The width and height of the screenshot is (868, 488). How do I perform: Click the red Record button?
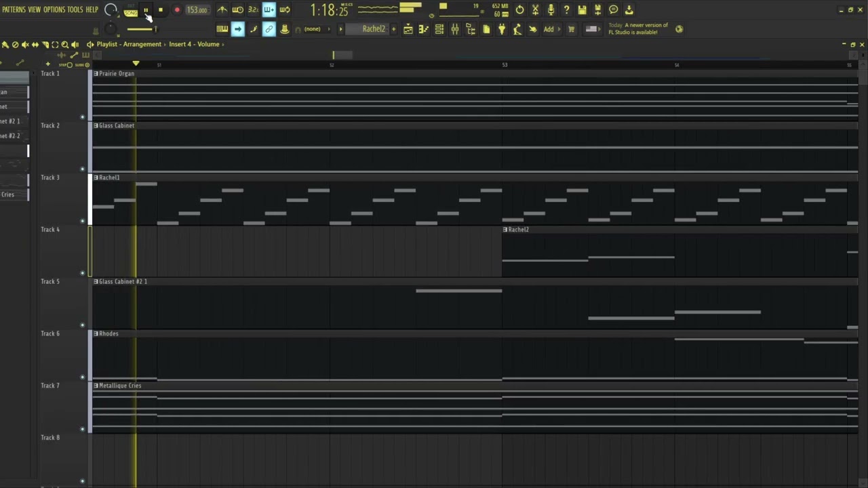(177, 10)
